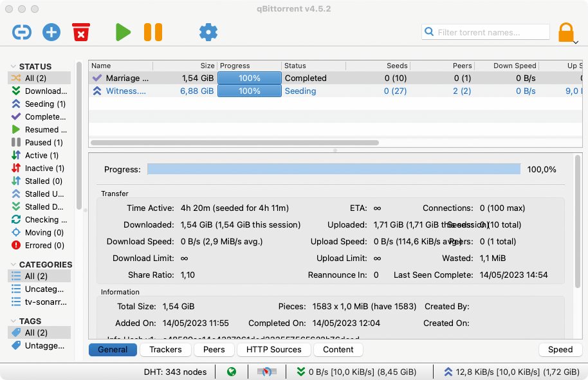
Task: Click the Marriage torrent 100% progress bar
Action: coord(250,78)
